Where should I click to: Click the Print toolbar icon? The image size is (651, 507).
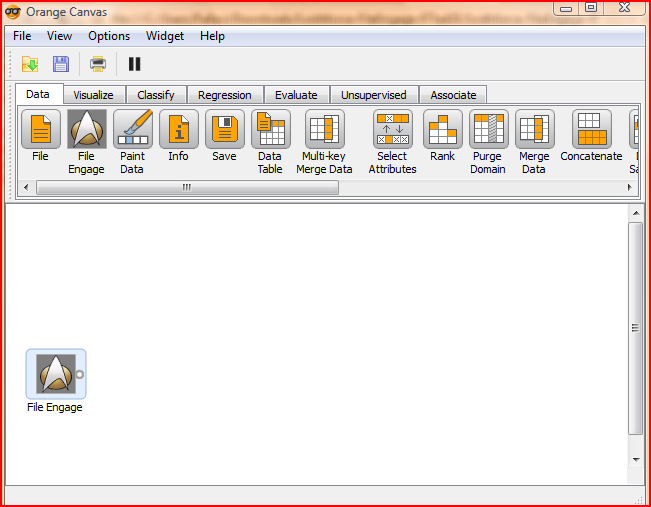[x=98, y=64]
